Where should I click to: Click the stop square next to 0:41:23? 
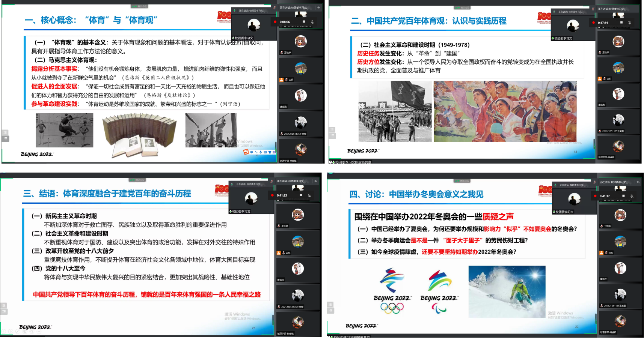click(301, 195)
